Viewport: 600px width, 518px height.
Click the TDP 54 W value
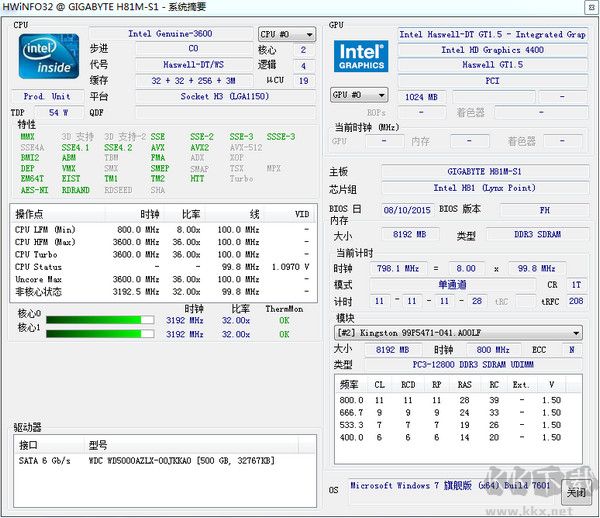59,112
